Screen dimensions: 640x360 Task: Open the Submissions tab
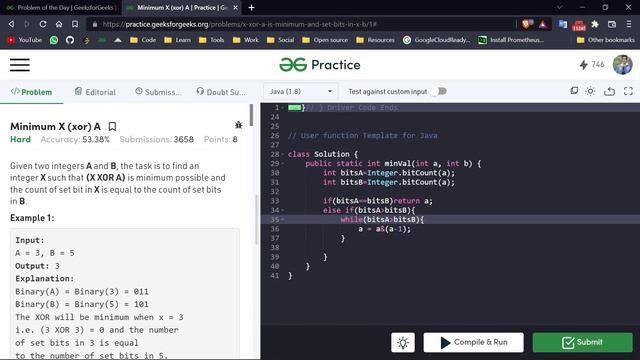pyautogui.click(x=158, y=92)
